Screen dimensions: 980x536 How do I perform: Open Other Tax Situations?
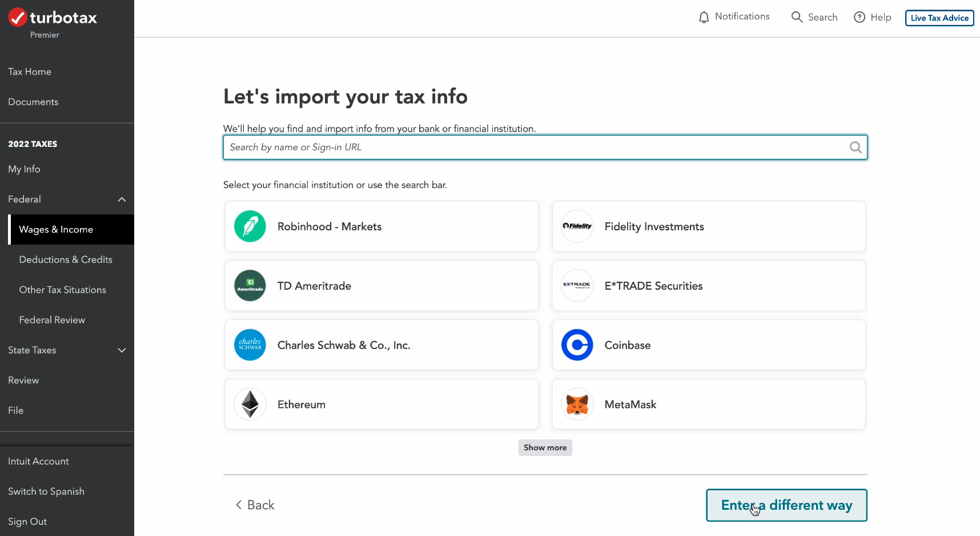[63, 290]
